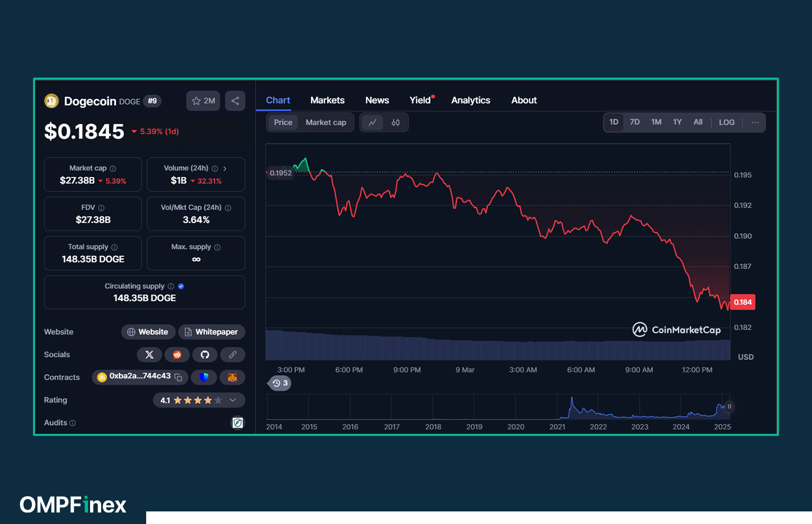Switch to the News tab
Image resolution: width=812 pixels, height=524 pixels.
[x=377, y=100]
